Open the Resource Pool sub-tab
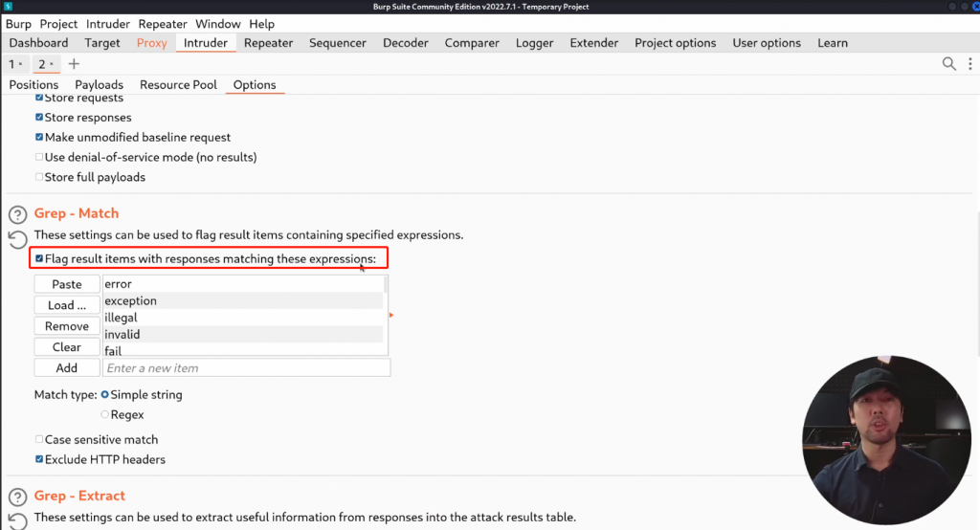980x530 pixels. pyautogui.click(x=178, y=85)
